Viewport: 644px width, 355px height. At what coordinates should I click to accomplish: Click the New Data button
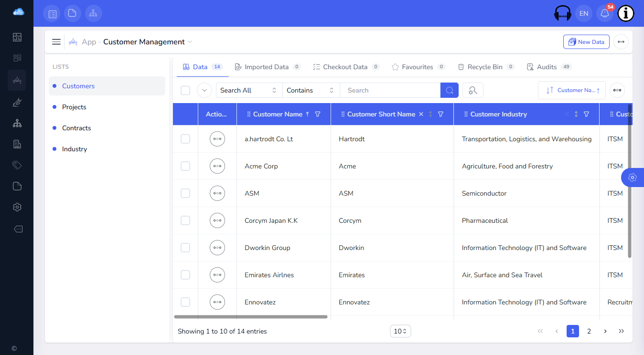pos(587,42)
